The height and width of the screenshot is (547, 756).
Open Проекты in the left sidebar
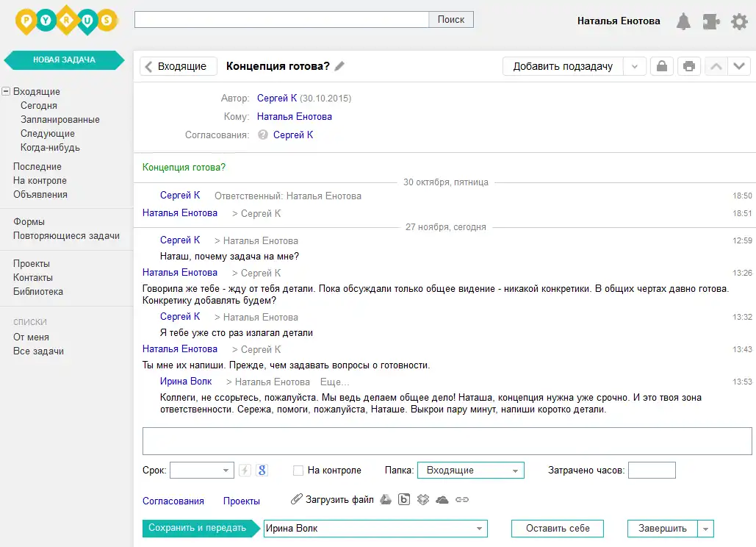[32, 263]
